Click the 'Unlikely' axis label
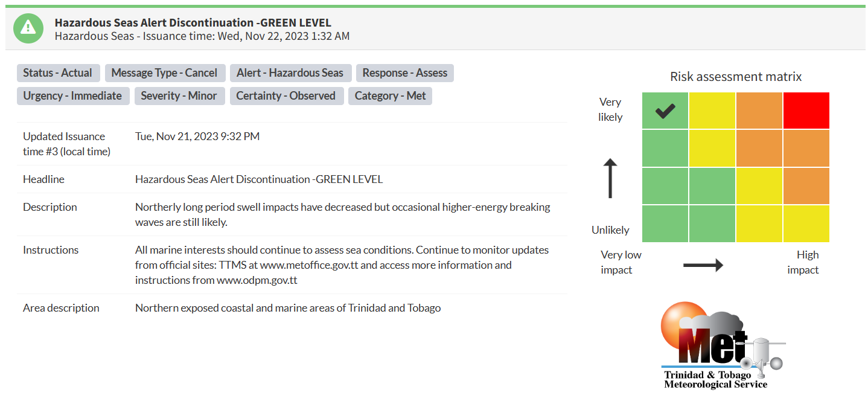This screenshot has width=868, height=398. (610, 230)
